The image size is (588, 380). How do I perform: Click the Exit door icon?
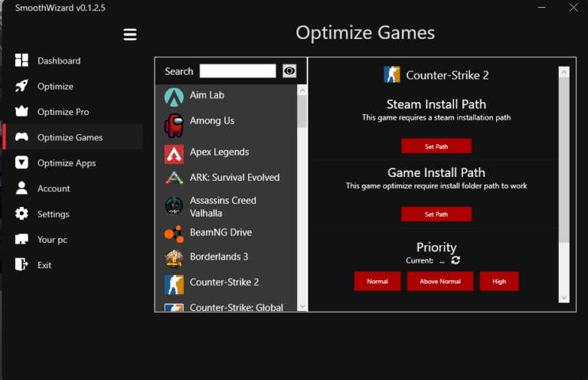[x=21, y=264]
